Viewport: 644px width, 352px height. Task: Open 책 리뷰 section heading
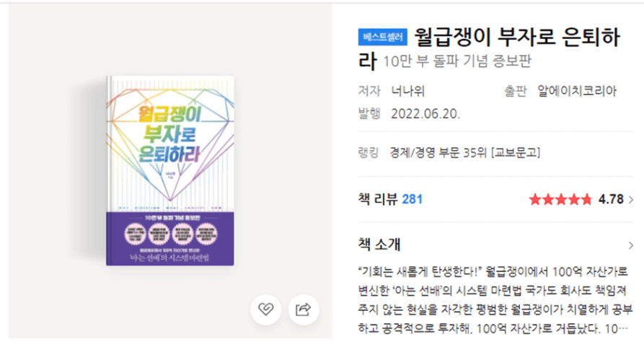click(x=378, y=200)
